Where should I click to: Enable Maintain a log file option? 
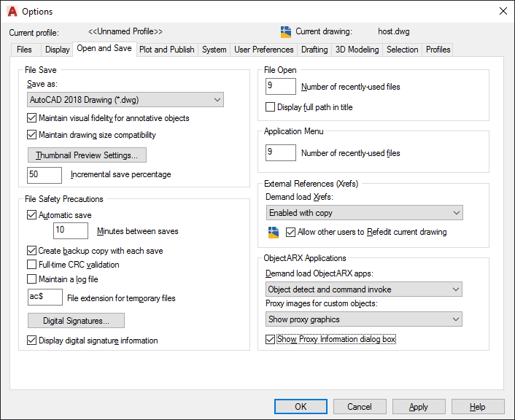click(x=31, y=279)
